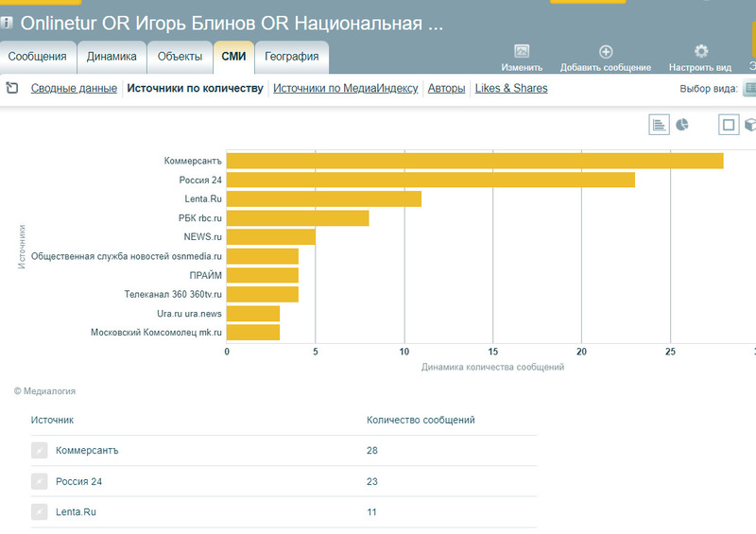Select the СМИ tab

tap(233, 57)
